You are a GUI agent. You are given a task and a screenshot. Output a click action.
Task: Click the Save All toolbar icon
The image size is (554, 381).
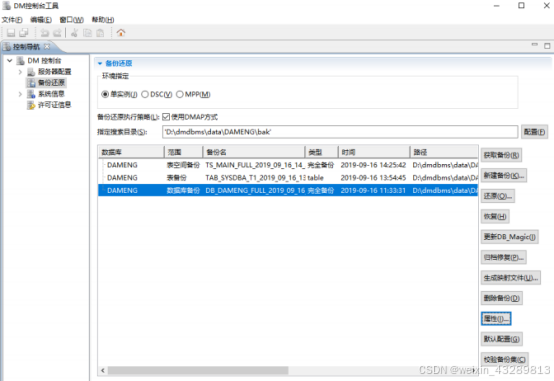coord(24,33)
